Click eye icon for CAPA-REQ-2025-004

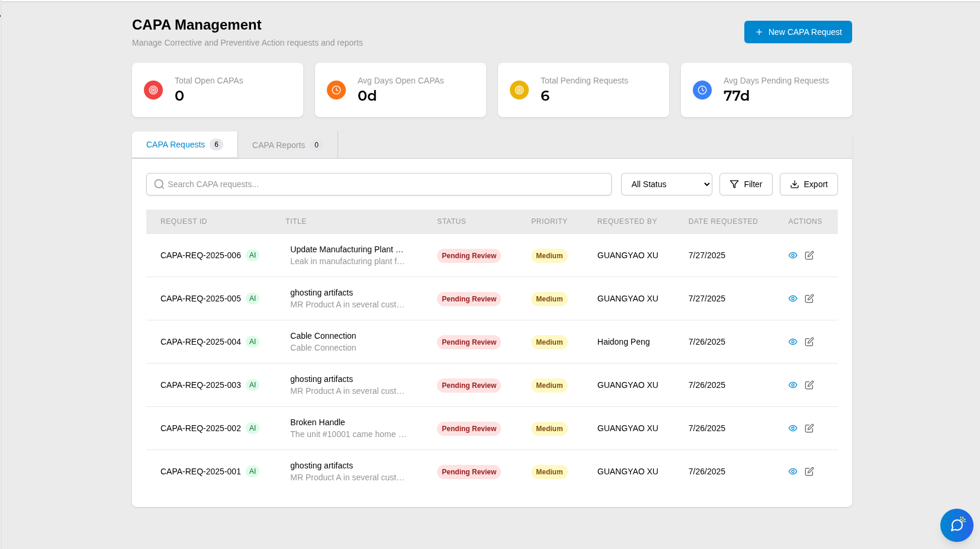tap(792, 342)
